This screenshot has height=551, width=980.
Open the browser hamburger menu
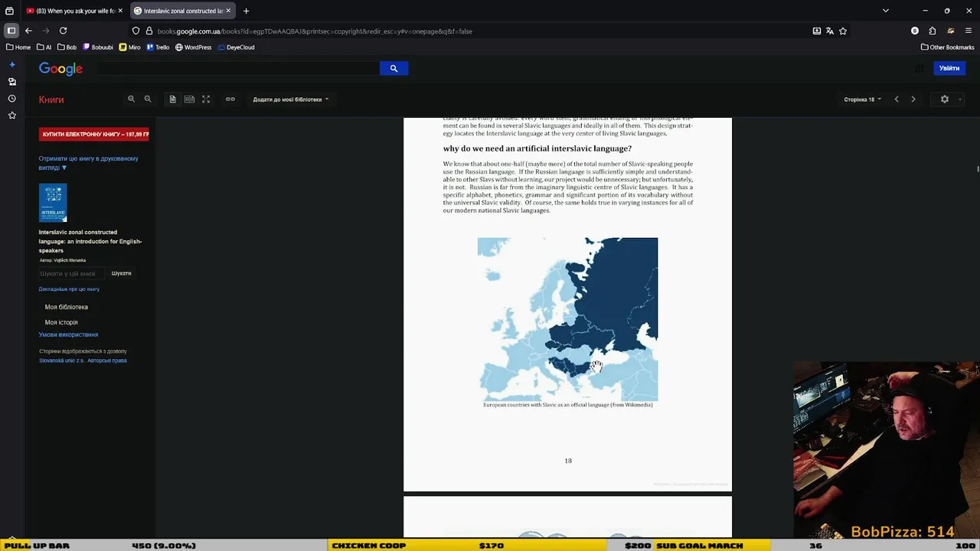pos(969,31)
